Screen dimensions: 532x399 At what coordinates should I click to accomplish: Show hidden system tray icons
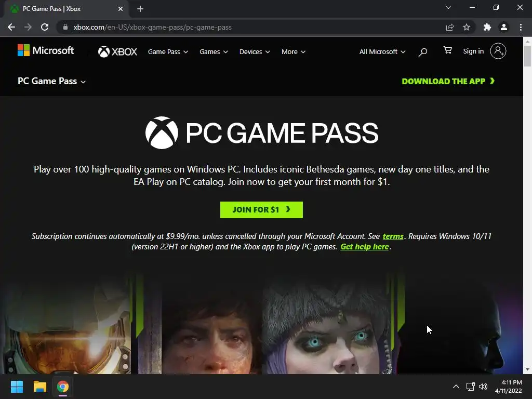tap(456, 387)
